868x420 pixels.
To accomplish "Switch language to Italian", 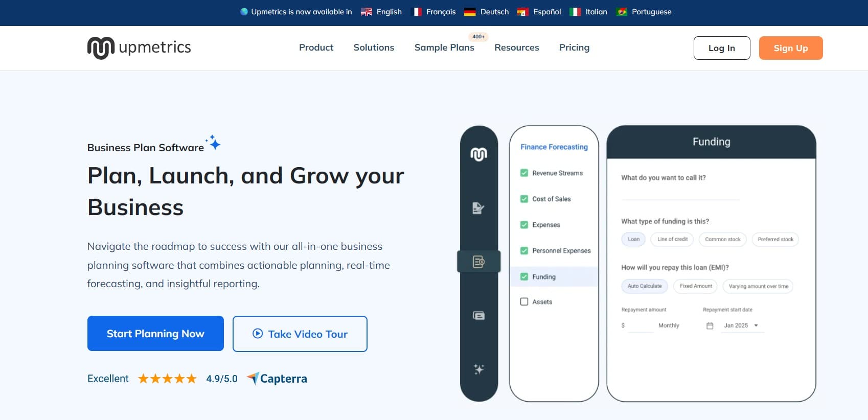I will point(596,12).
